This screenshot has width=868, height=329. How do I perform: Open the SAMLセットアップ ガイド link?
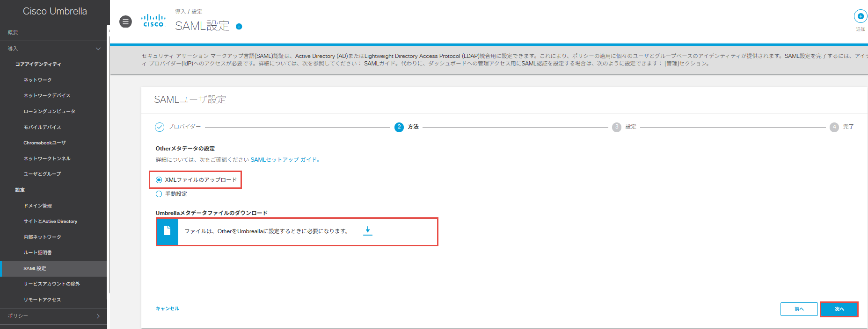(284, 160)
